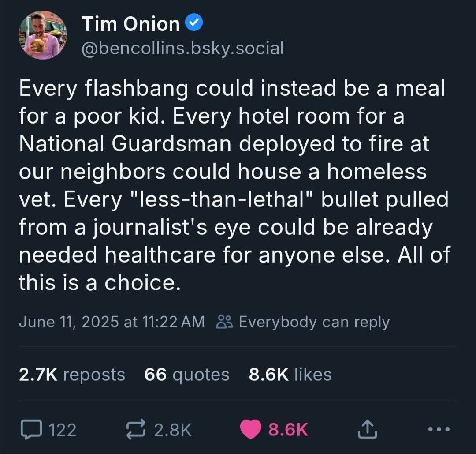
Task: Click the final line "this is a choice."
Action: 100,283
